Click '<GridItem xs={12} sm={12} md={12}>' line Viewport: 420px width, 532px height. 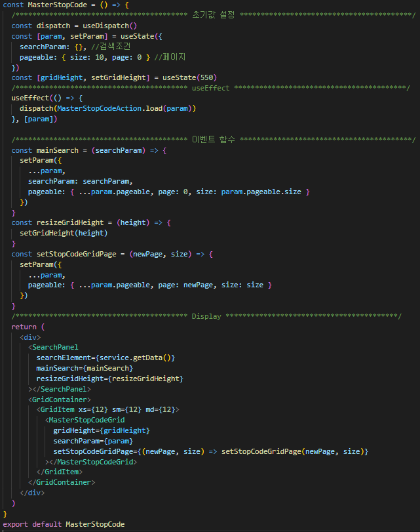click(108, 410)
